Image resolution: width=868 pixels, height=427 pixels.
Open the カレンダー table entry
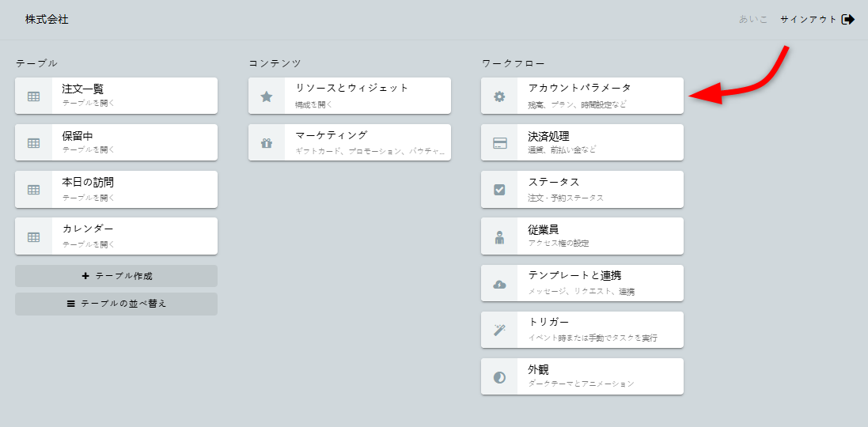(x=116, y=236)
